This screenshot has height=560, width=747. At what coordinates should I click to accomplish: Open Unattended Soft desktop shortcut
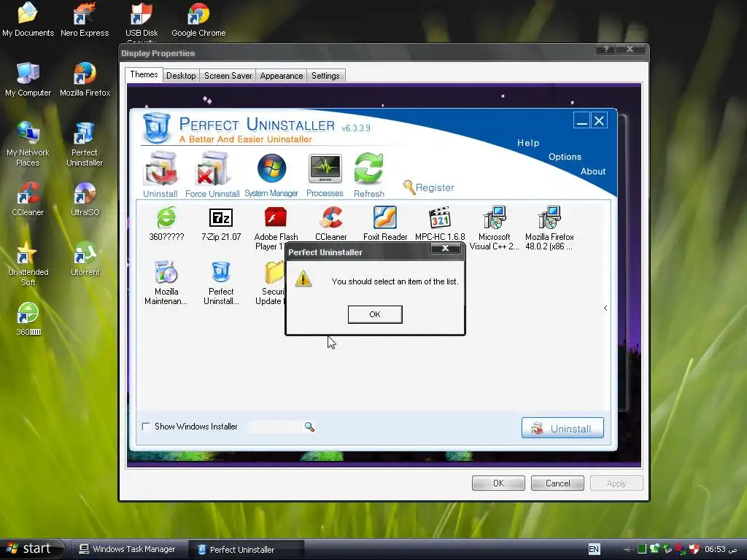(28, 263)
